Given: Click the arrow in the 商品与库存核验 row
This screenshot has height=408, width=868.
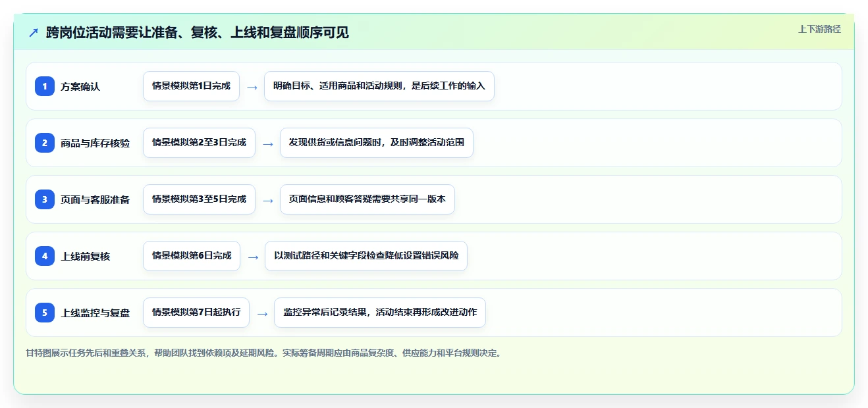Looking at the screenshot, I should point(268,143).
